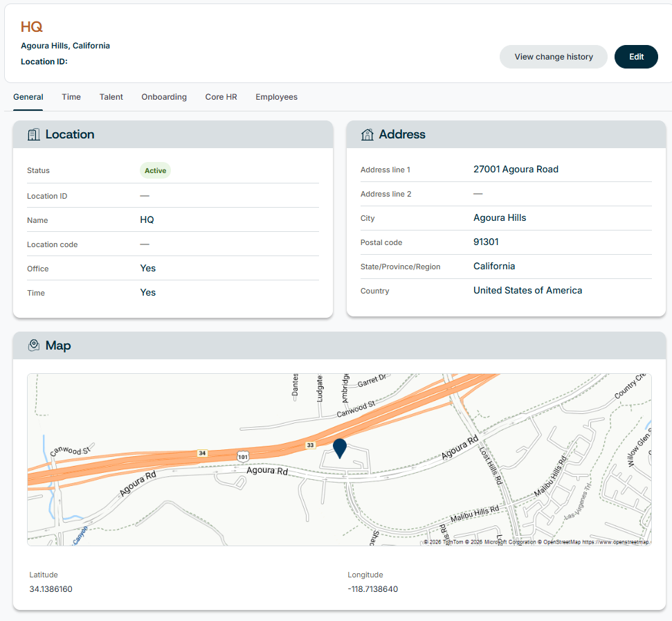Click View change history button
This screenshot has width=672, height=621.
tap(554, 57)
